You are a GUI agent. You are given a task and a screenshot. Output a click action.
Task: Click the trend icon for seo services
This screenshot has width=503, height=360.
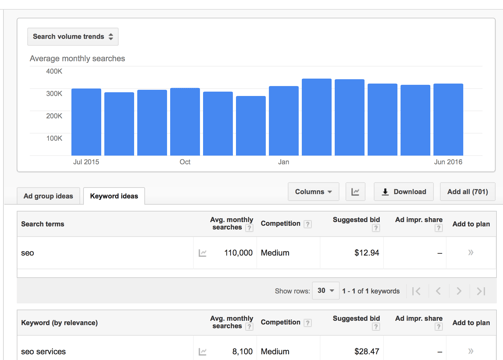click(202, 352)
